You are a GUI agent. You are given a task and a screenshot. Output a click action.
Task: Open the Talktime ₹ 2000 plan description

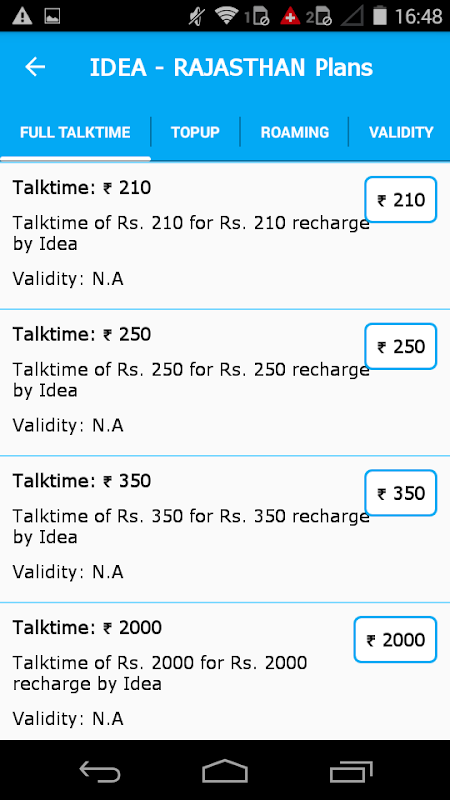point(160,673)
